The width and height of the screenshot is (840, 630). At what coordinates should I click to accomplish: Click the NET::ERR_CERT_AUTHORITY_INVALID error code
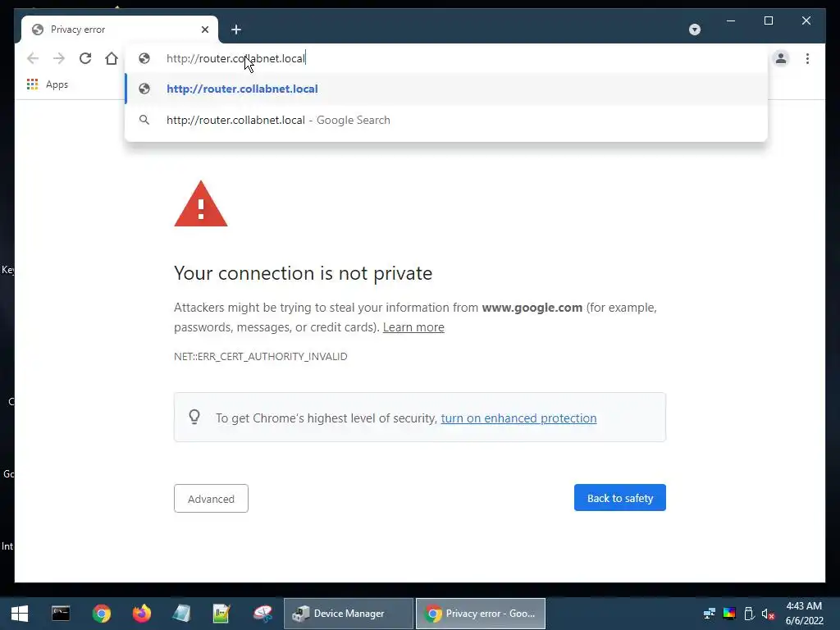click(260, 356)
